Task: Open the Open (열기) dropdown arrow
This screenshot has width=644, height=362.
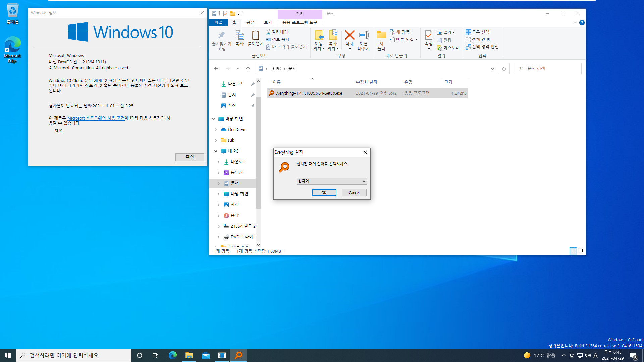Action: coord(454,33)
